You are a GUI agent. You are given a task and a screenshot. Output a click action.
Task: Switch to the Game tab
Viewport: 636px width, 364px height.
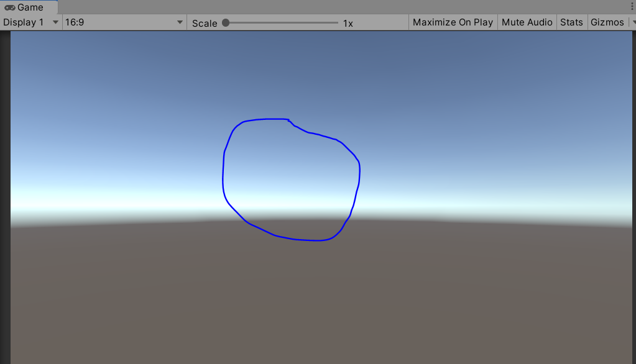pyautogui.click(x=28, y=7)
